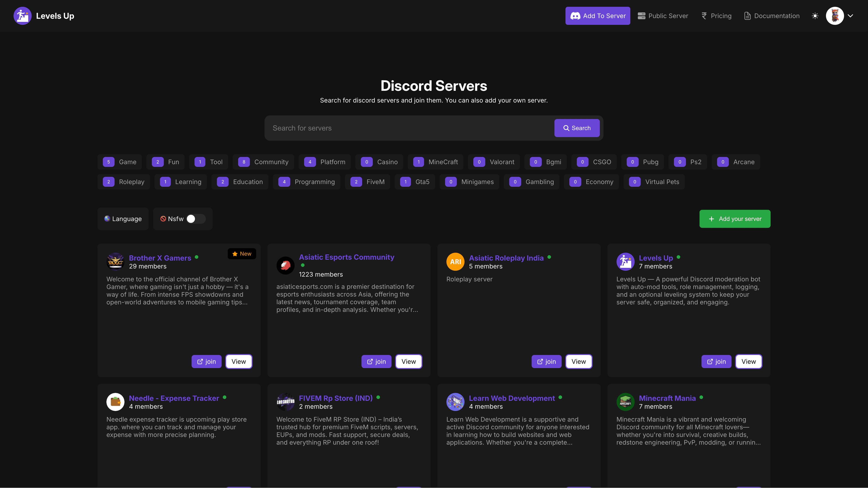The height and width of the screenshot is (488, 868).
Task: Click the Levels Up logo icon
Action: [x=22, y=16]
